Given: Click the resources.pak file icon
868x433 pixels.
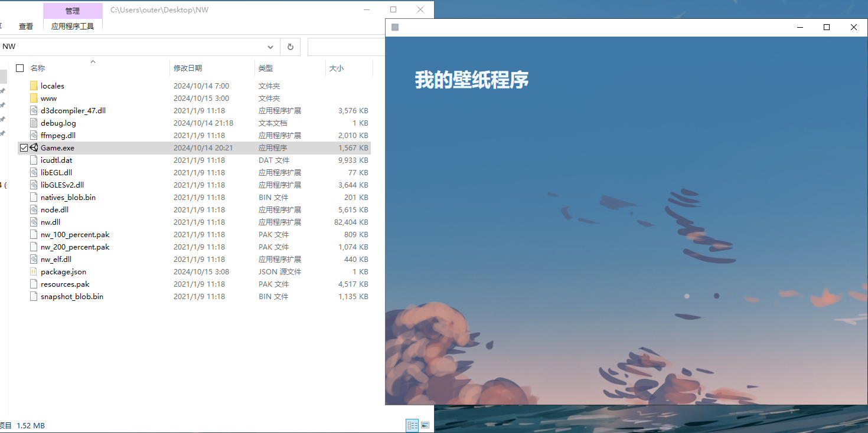Looking at the screenshot, I should (x=34, y=284).
